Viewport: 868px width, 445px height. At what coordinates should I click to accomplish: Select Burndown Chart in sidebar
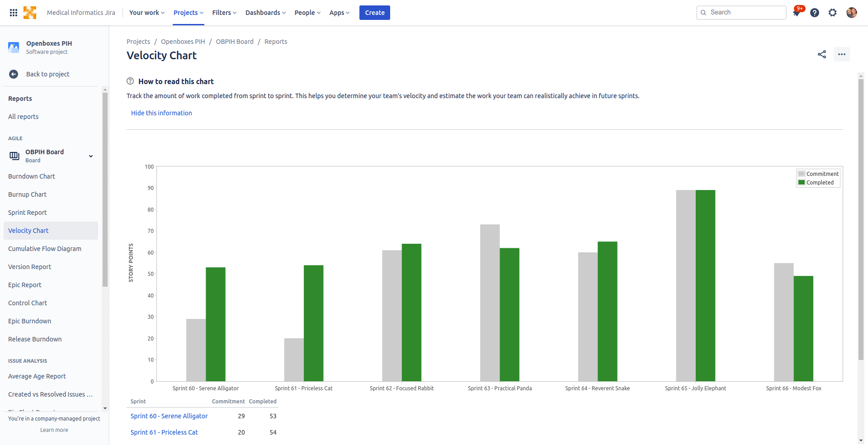(32, 176)
